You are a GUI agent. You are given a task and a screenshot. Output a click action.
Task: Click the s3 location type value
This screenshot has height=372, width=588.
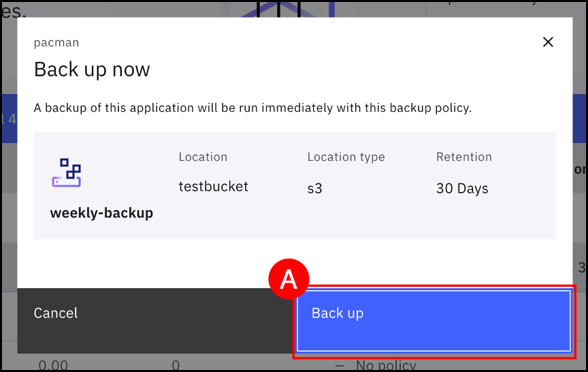314,188
